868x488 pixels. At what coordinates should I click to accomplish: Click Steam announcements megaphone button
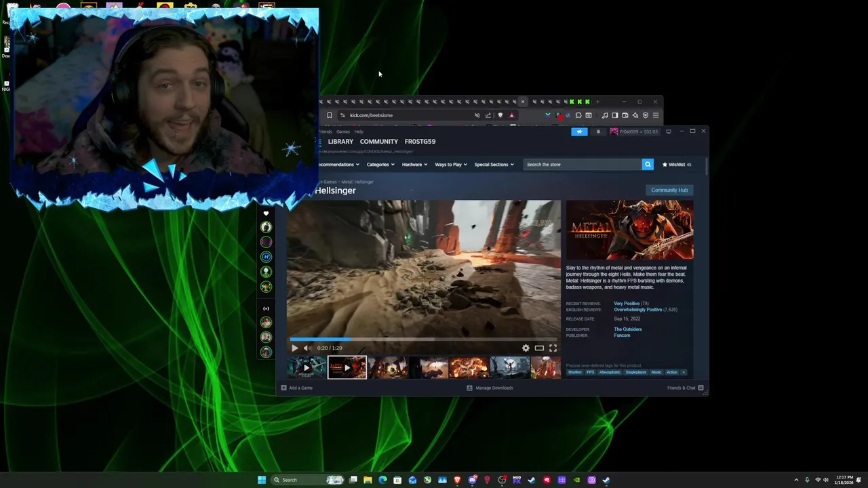[579, 131]
